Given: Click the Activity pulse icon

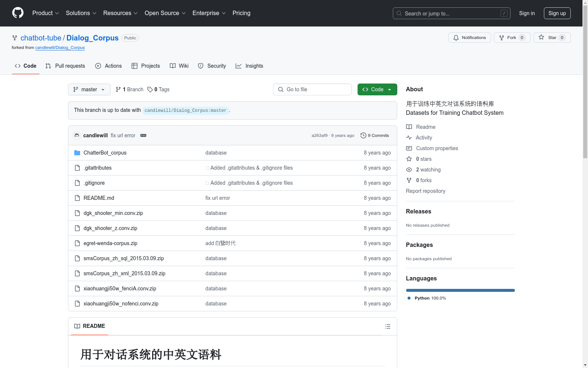Looking at the screenshot, I should (409, 138).
